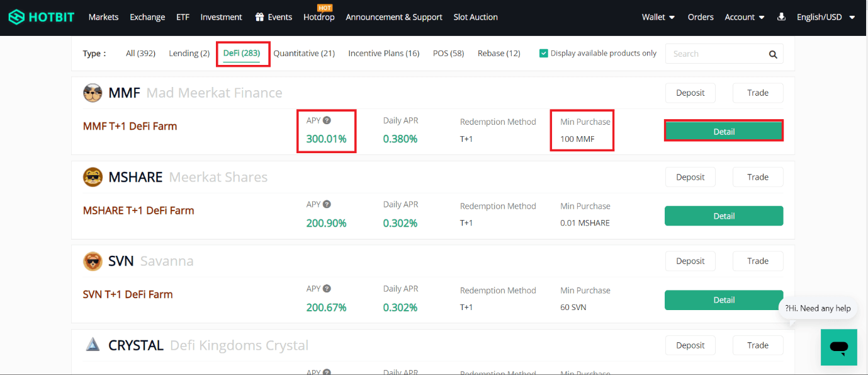Open the English/USD language dropdown
This screenshot has height=375, width=868.
(x=826, y=17)
